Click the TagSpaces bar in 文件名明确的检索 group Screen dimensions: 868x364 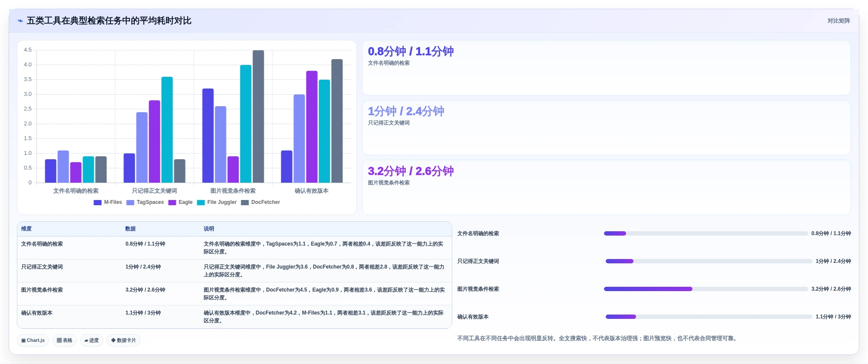point(63,167)
